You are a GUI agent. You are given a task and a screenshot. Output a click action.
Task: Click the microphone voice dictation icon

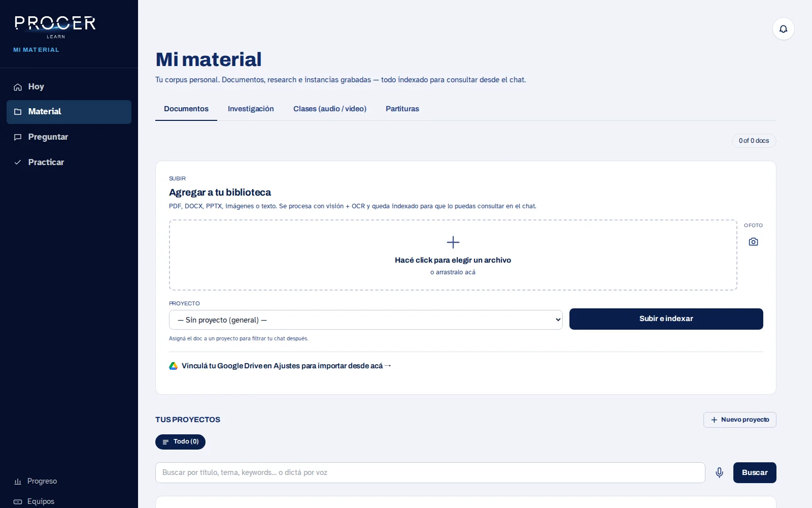click(x=719, y=472)
